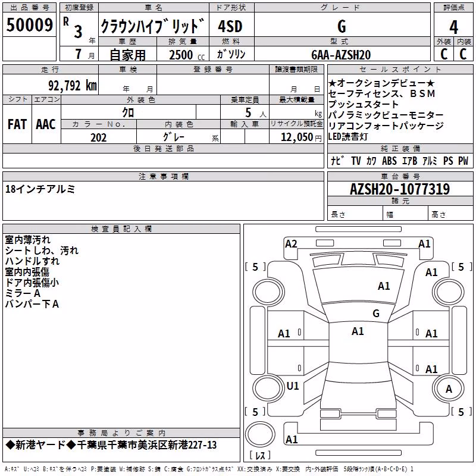Click inspector note ハンドルすれ
This screenshot has height=476, width=476.
(x=33, y=261)
